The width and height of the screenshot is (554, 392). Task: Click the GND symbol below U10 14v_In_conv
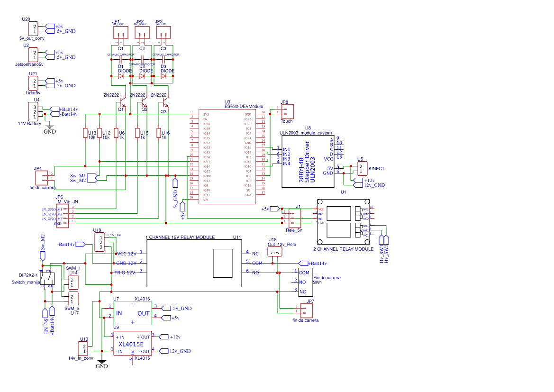point(101,362)
